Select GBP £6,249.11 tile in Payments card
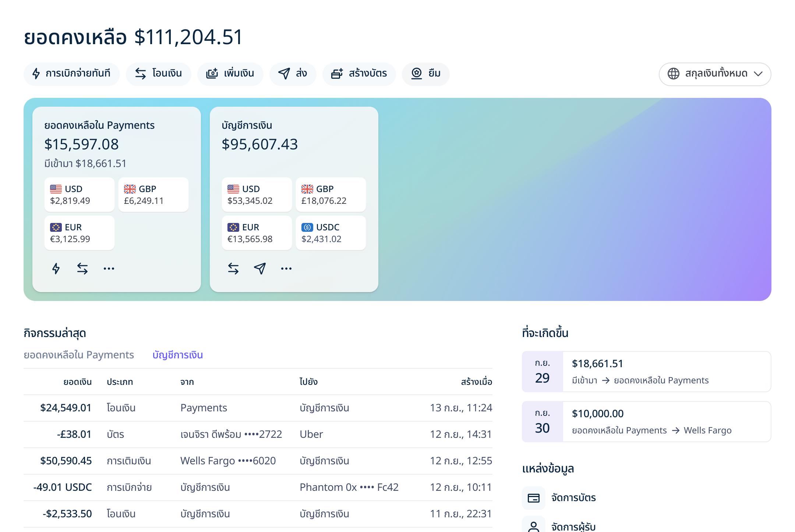Image resolution: width=795 pixels, height=532 pixels. coord(153,195)
